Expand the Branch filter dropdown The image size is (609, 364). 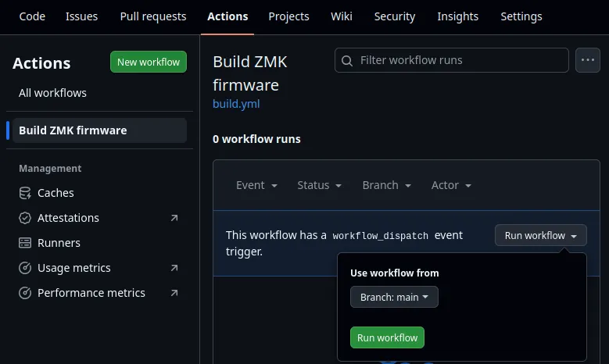point(386,185)
